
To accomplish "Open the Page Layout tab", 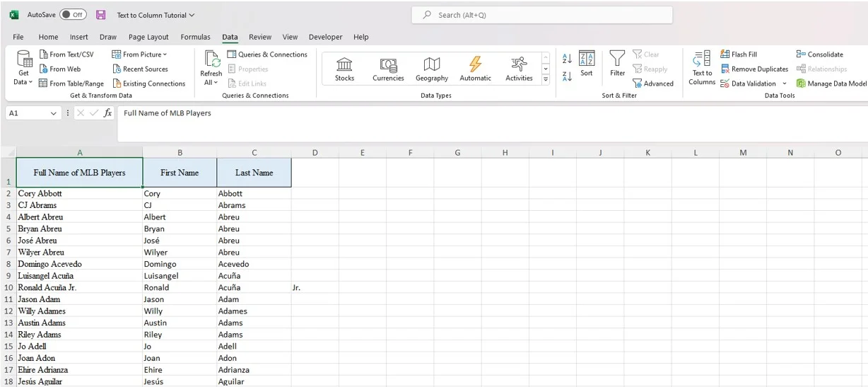I will [x=148, y=37].
